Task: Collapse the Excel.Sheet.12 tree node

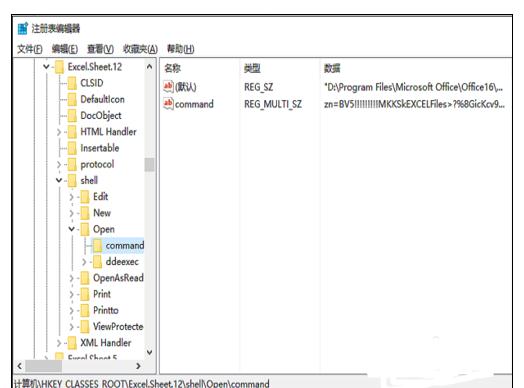Action: click(x=46, y=67)
